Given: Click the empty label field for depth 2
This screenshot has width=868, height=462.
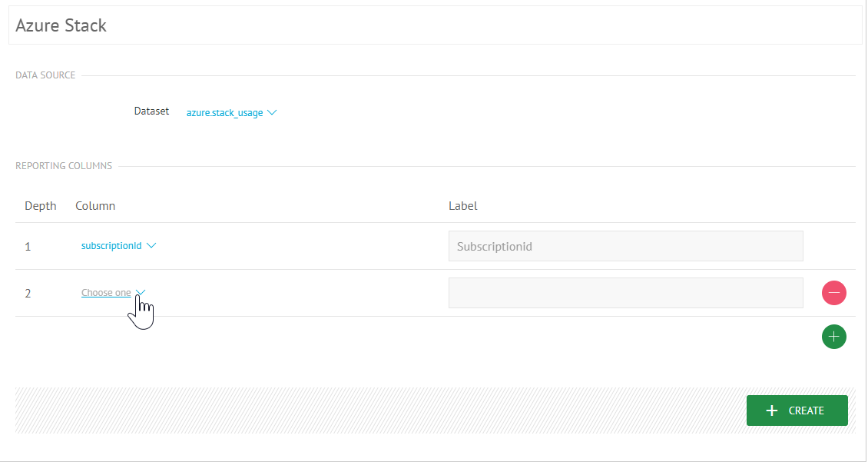Looking at the screenshot, I should click(625, 292).
